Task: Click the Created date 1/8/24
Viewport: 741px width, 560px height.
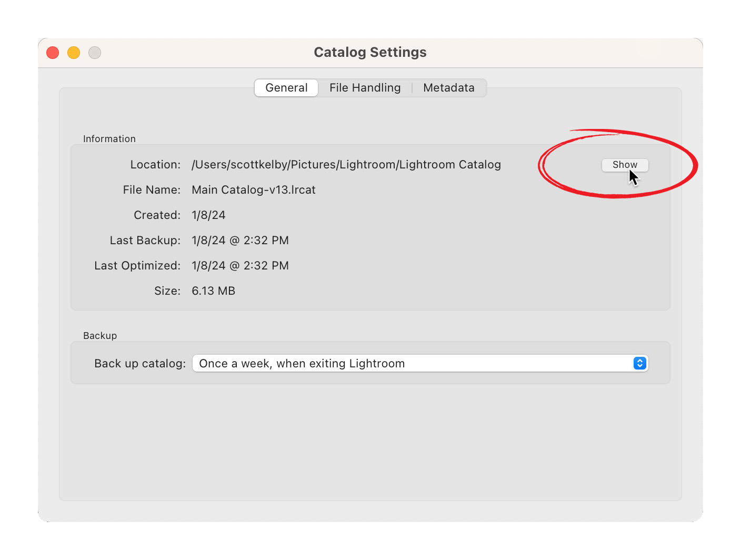Action: point(208,215)
